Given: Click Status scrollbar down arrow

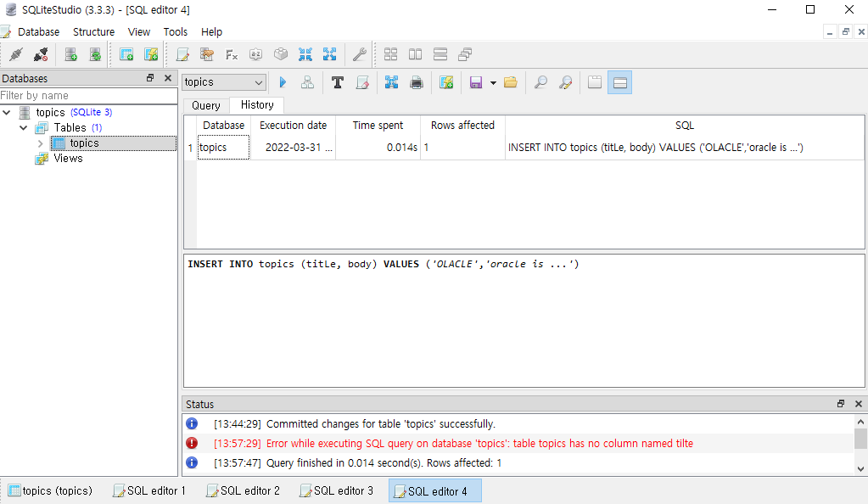Looking at the screenshot, I should 860,468.
